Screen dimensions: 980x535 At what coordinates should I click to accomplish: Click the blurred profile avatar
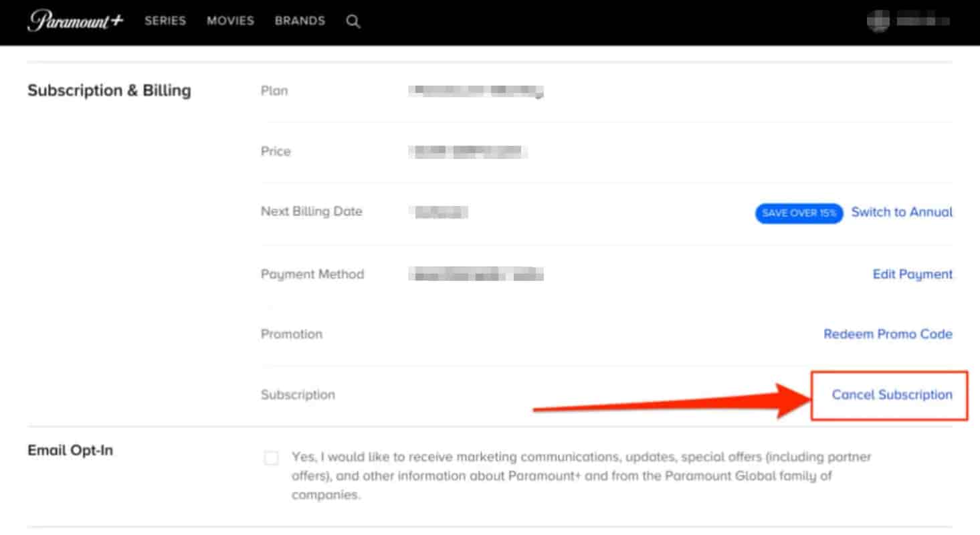click(878, 21)
